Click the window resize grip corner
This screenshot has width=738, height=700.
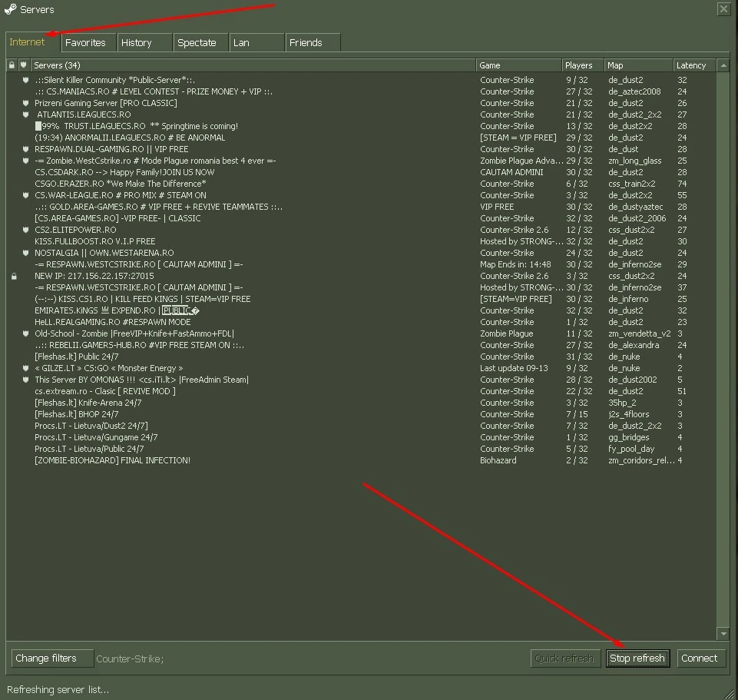point(730,692)
